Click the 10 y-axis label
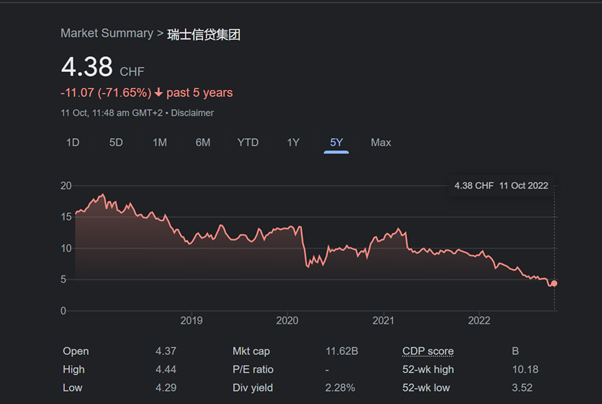Viewport: 602px width, 404px height. point(66,248)
